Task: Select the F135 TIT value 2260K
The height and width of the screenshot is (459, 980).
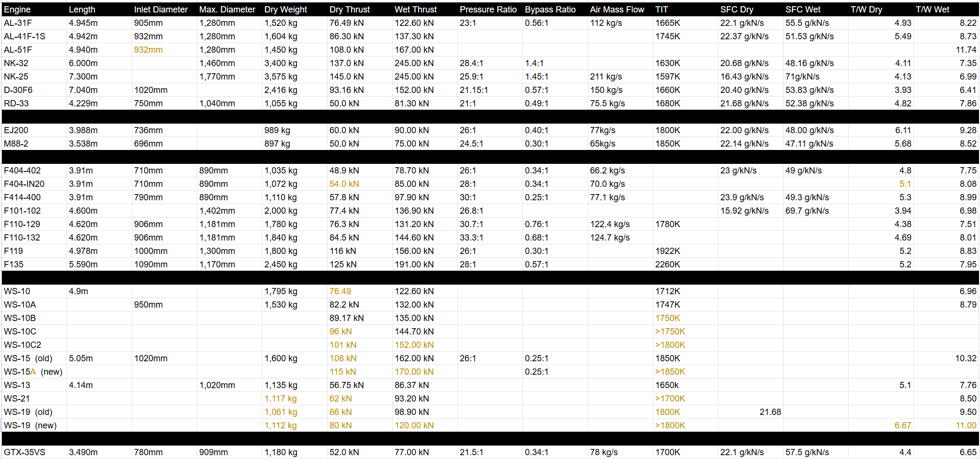Action: [x=667, y=264]
